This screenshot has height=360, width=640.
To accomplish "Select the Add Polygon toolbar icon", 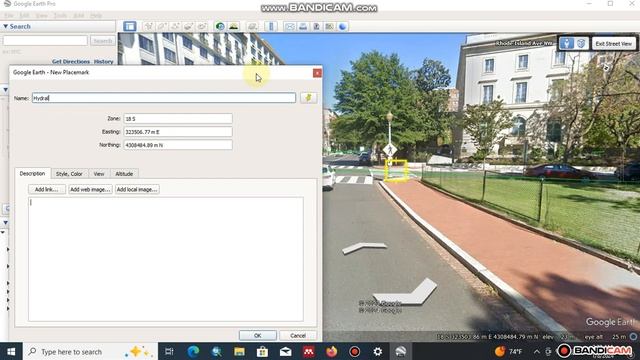I will point(162,27).
